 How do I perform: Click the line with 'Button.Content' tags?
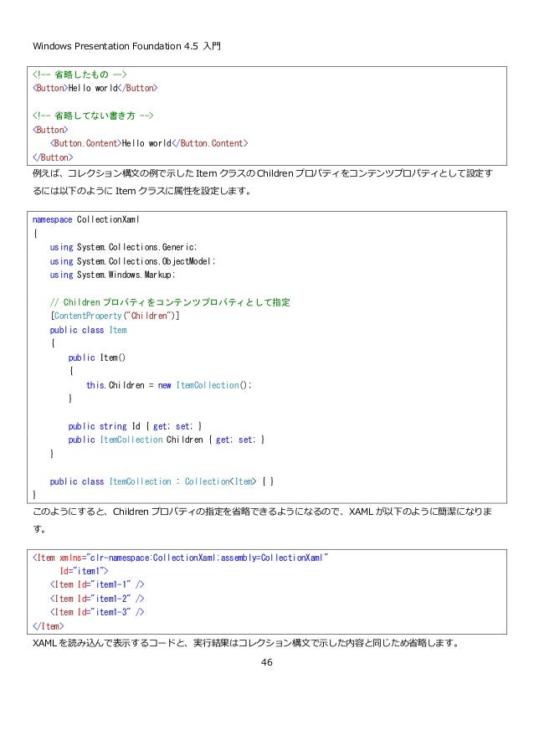coord(149,143)
